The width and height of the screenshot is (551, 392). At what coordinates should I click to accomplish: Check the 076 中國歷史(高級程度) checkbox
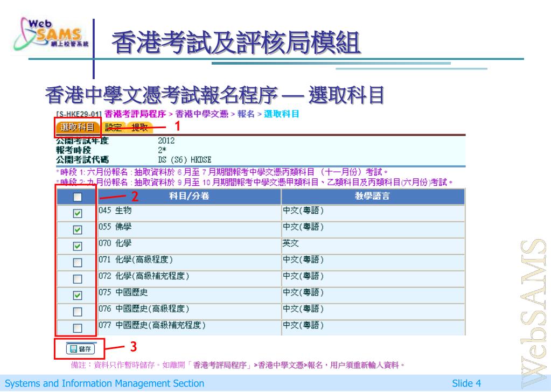(78, 312)
